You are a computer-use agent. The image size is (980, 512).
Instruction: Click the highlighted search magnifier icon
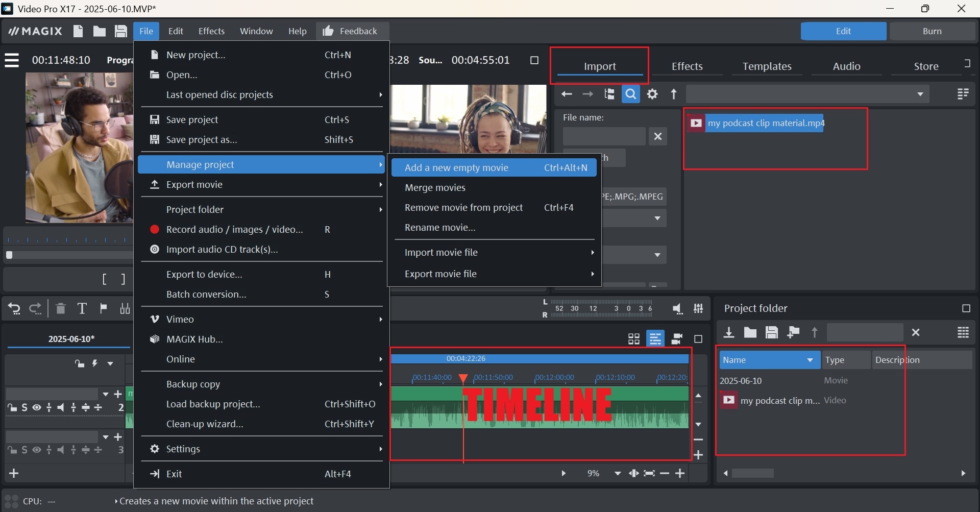coord(631,94)
